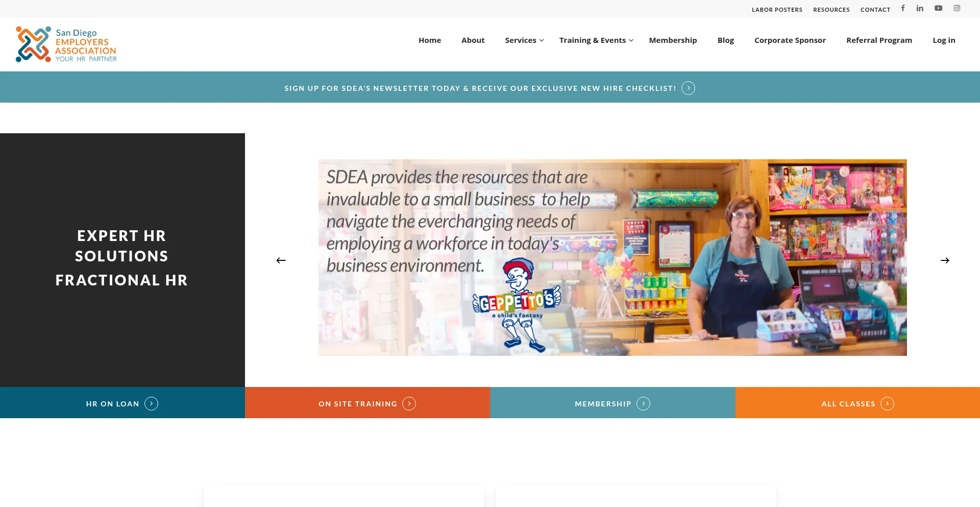Go to previous testimonial slide arrow
Viewport: 980px width, 507px height.
coord(281,260)
